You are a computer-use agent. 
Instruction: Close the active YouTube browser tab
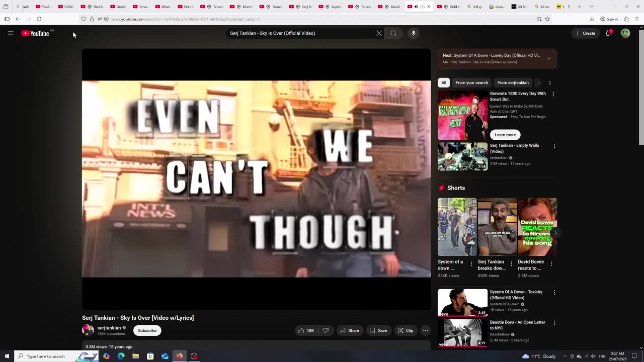[x=429, y=7]
